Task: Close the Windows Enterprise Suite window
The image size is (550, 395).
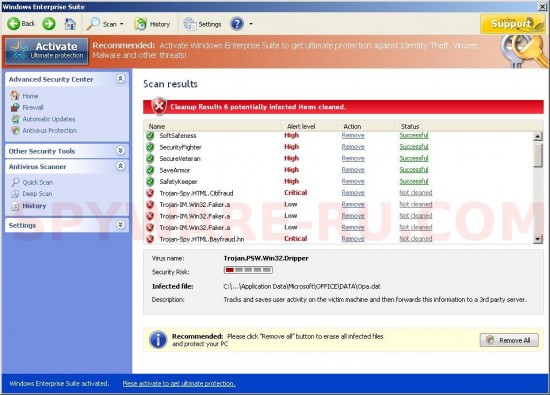Action: pos(542,6)
